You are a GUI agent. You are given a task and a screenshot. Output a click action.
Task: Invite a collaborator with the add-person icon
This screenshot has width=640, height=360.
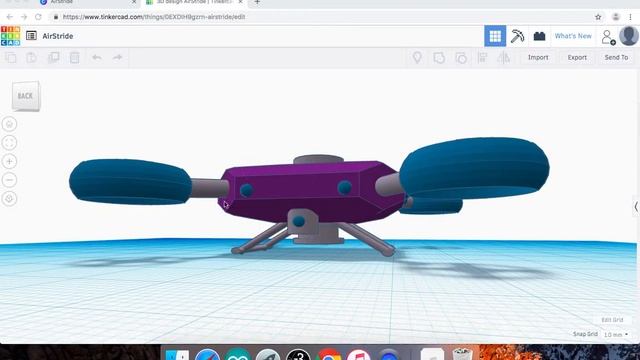pyautogui.click(x=608, y=37)
